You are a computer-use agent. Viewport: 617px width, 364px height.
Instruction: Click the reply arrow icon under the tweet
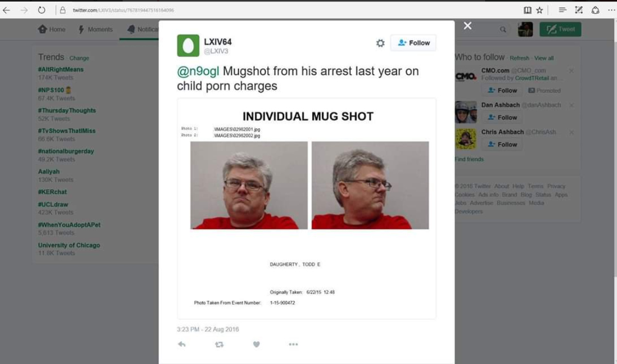point(181,344)
